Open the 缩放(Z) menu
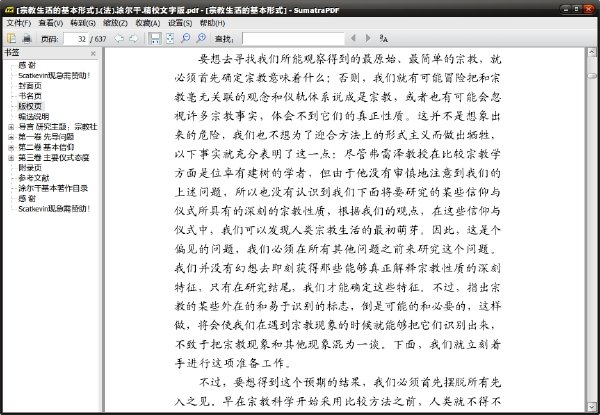The width and height of the screenshot is (600, 415). [x=115, y=23]
